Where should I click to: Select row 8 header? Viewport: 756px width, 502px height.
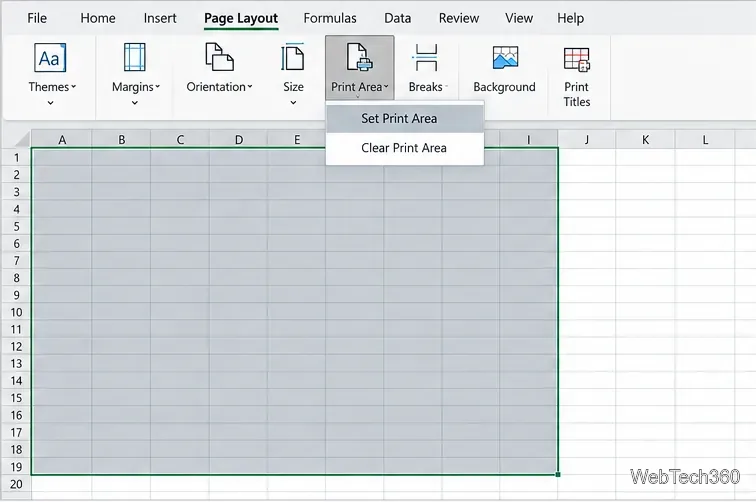click(16, 278)
